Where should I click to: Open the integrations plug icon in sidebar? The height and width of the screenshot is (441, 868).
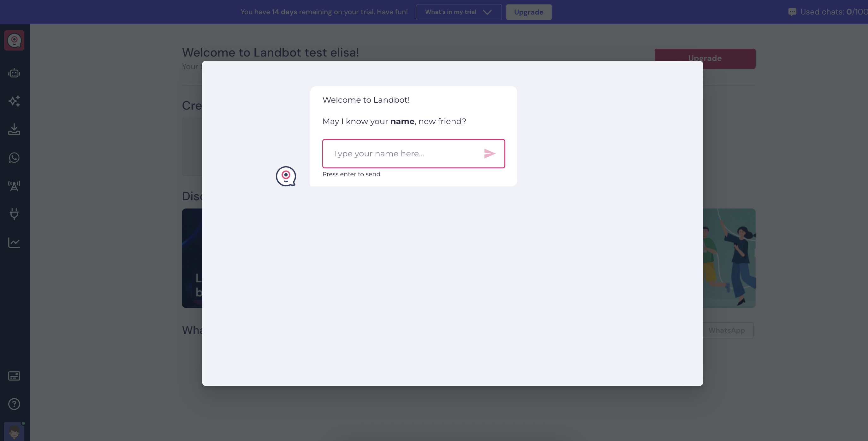14,214
